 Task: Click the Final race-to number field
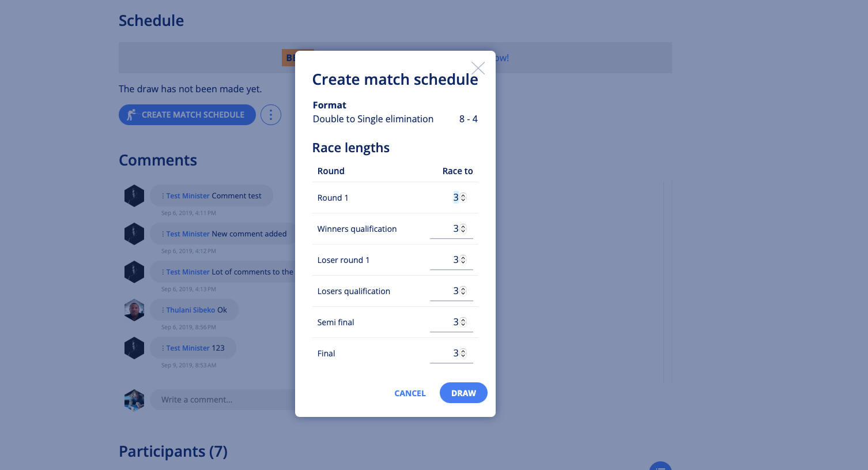tap(451, 354)
